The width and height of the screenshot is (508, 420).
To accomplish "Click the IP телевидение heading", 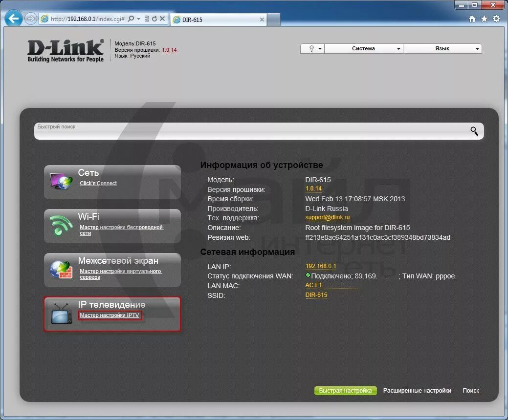I will click(x=112, y=304).
